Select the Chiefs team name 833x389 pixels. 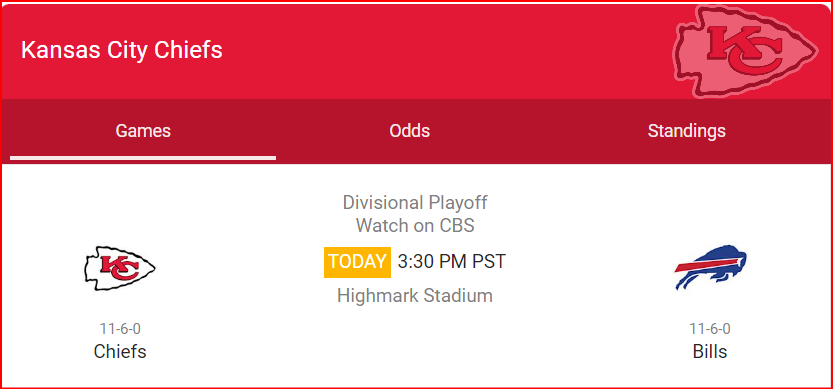coord(120,351)
